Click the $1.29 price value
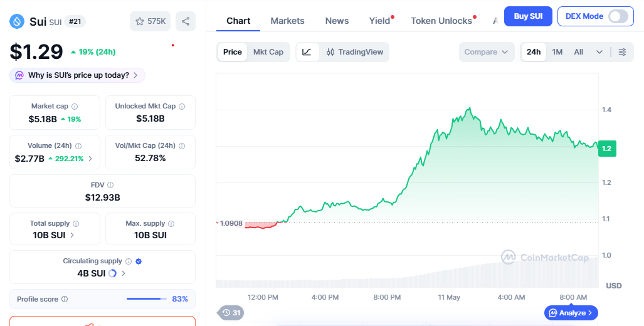This screenshot has width=644, height=326. point(36,52)
